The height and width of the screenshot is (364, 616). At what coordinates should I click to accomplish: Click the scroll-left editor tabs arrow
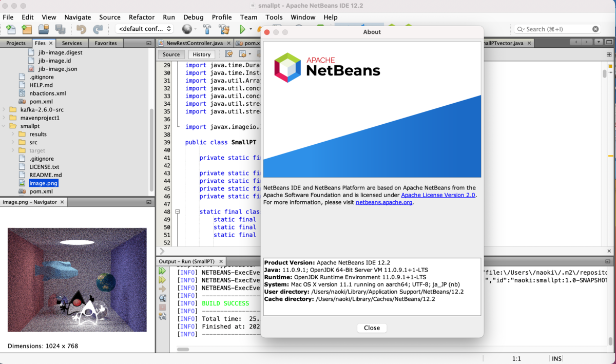(x=576, y=43)
